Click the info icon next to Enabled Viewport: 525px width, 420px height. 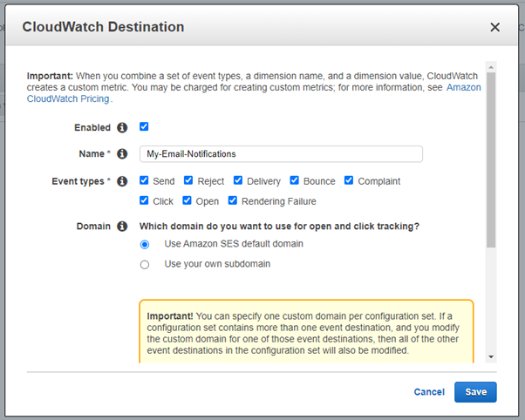pos(122,127)
